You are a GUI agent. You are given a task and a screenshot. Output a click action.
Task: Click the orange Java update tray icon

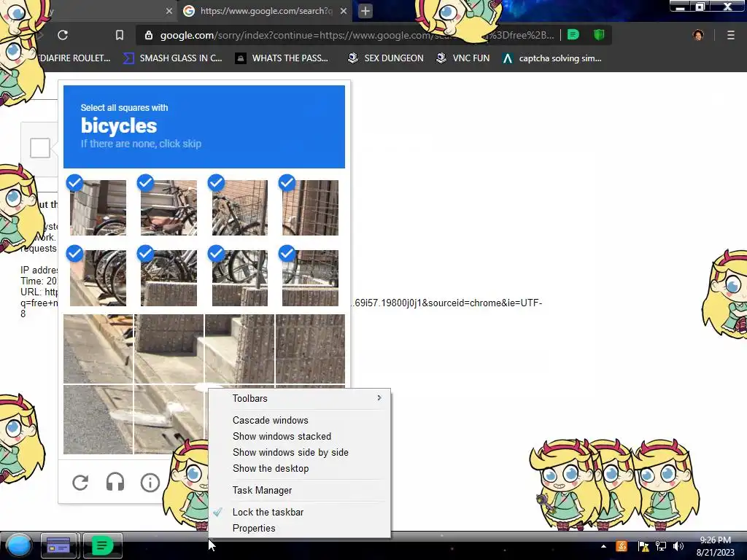[622, 546]
